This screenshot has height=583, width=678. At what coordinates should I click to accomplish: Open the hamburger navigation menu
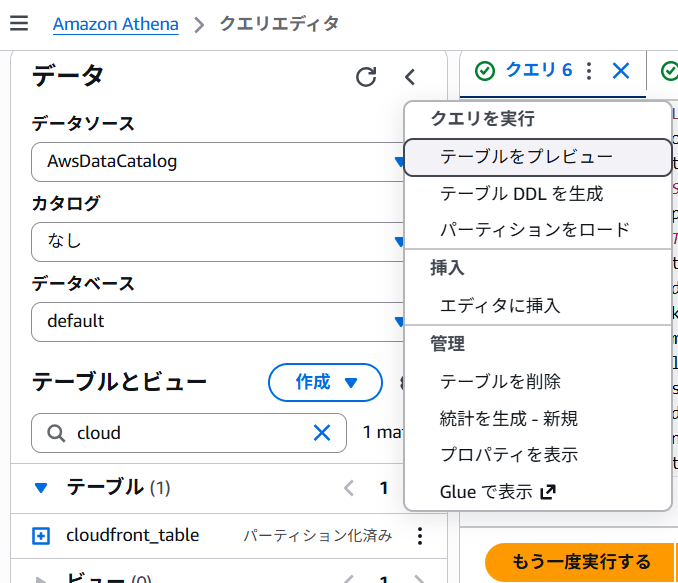click(19, 24)
